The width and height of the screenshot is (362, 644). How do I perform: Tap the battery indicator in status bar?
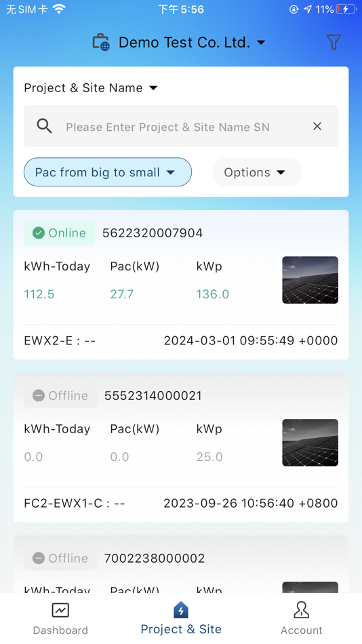click(346, 9)
